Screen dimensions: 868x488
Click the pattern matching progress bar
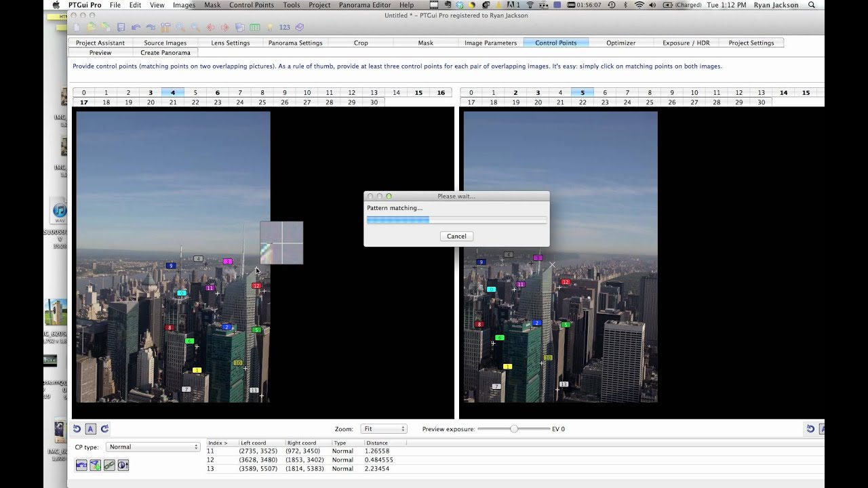(x=456, y=220)
